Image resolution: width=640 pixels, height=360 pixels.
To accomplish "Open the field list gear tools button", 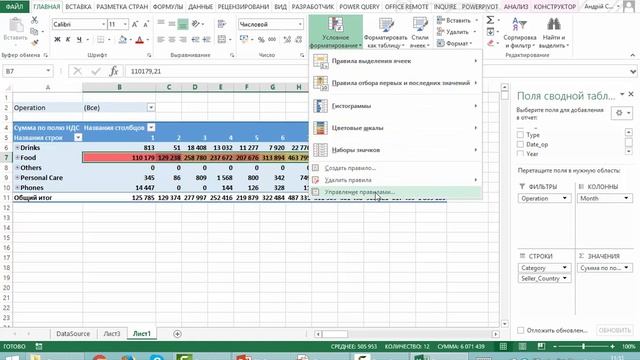I will click(622, 113).
